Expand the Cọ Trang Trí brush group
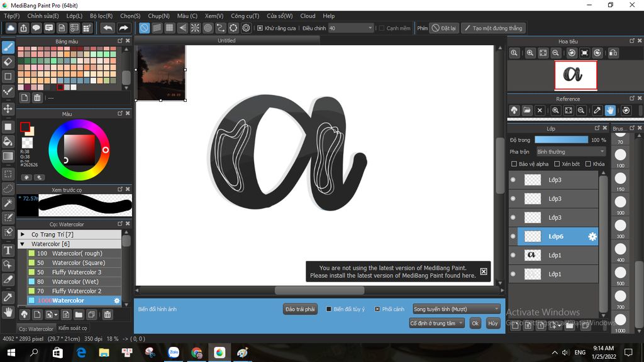The height and width of the screenshot is (362, 644). click(x=23, y=234)
